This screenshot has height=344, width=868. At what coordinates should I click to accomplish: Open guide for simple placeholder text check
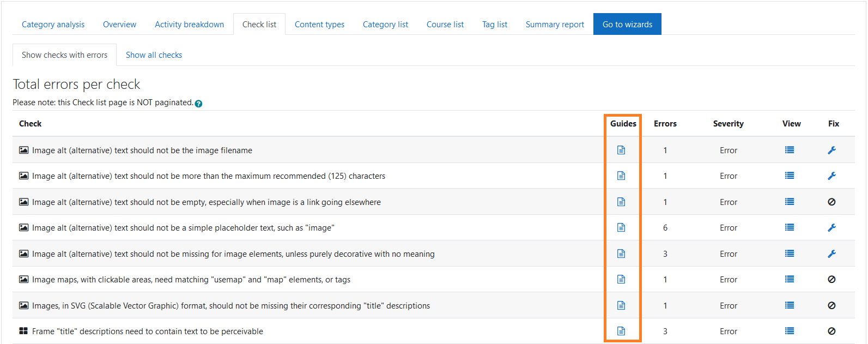tap(621, 227)
